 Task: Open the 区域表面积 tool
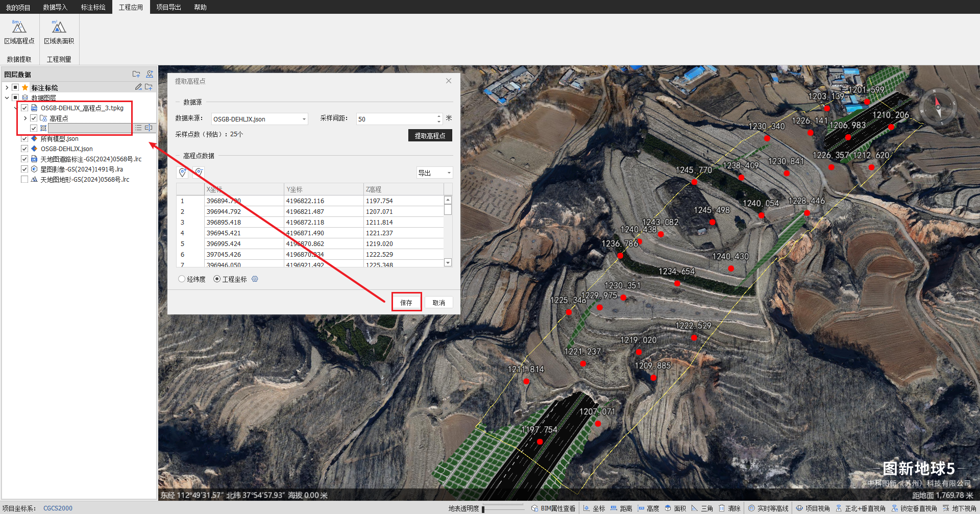pyautogui.click(x=59, y=32)
